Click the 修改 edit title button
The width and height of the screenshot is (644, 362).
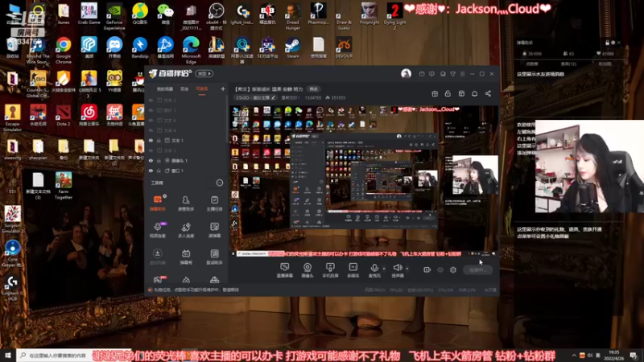point(313,88)
